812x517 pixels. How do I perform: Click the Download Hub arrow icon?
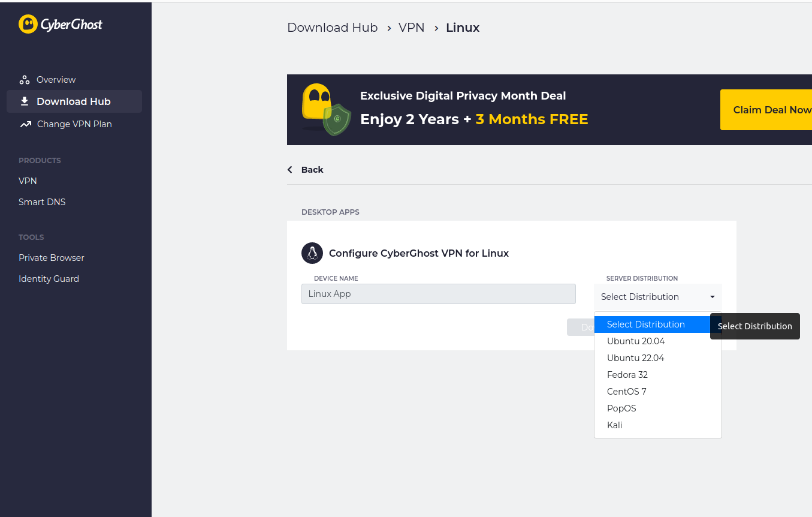(x=25, y=101)
